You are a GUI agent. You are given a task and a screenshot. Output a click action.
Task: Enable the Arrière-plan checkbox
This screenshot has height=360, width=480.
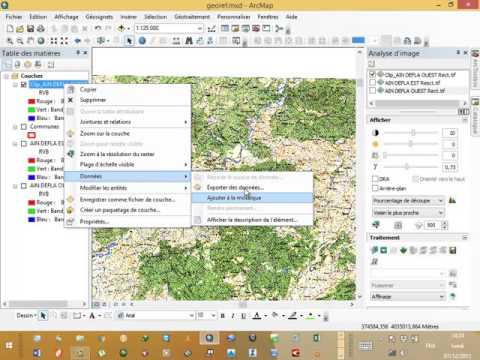[x=375, y=188]
